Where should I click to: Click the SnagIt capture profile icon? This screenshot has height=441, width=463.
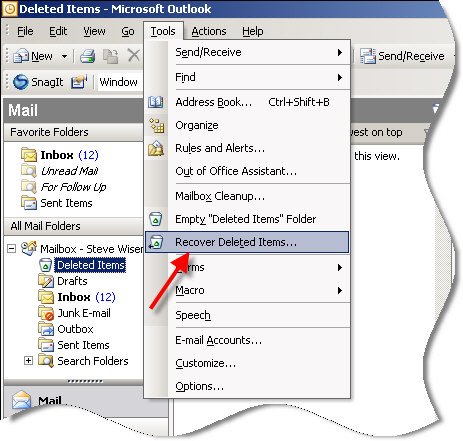[x=79, y=82]
